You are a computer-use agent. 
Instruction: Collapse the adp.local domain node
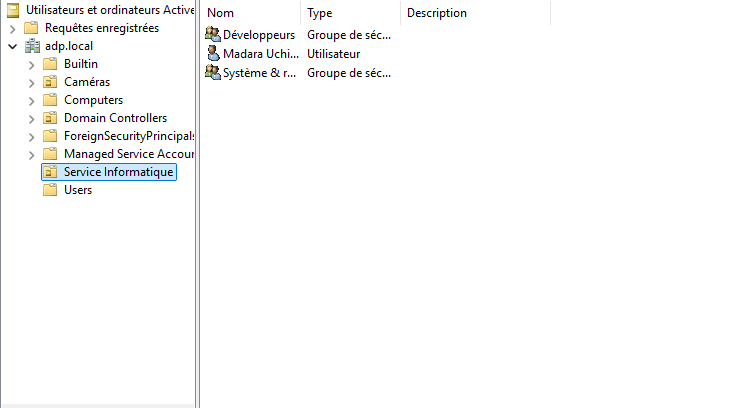tap(12, 46)
